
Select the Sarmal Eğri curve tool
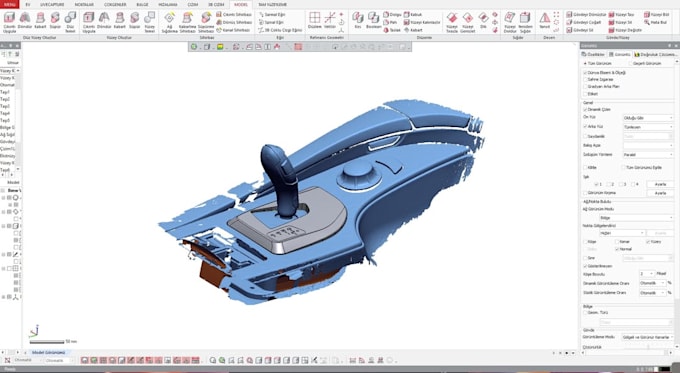(x=271, y=14)
